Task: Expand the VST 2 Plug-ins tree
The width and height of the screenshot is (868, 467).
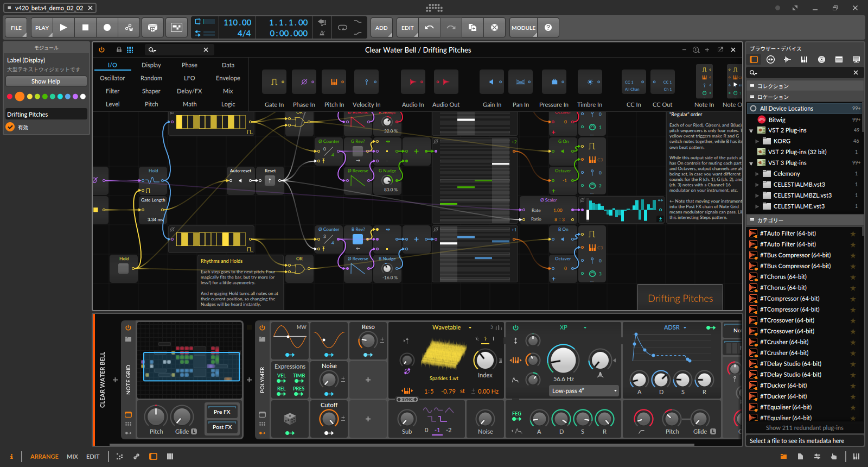Action: click(x=751, y=130)
